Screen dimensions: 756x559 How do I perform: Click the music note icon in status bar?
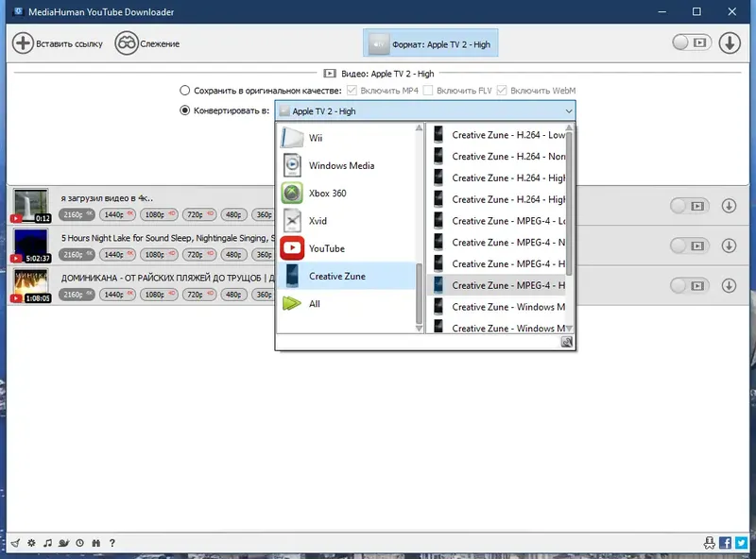pyautogui.click(x=47, y=543)
